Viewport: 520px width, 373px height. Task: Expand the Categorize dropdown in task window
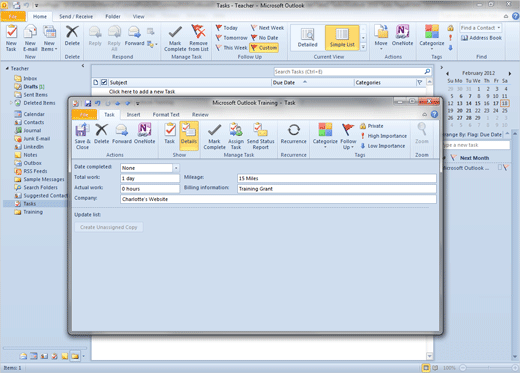point(325,136)
